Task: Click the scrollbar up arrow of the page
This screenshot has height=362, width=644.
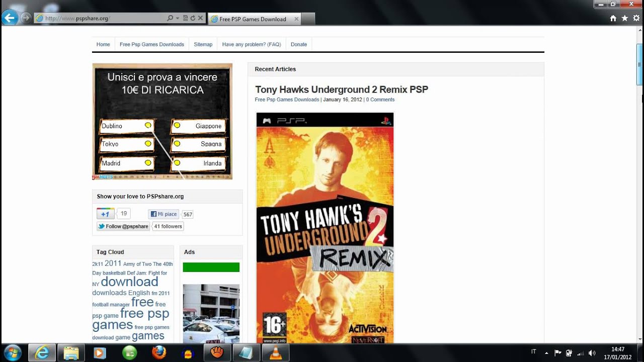Action: (639, 31)
